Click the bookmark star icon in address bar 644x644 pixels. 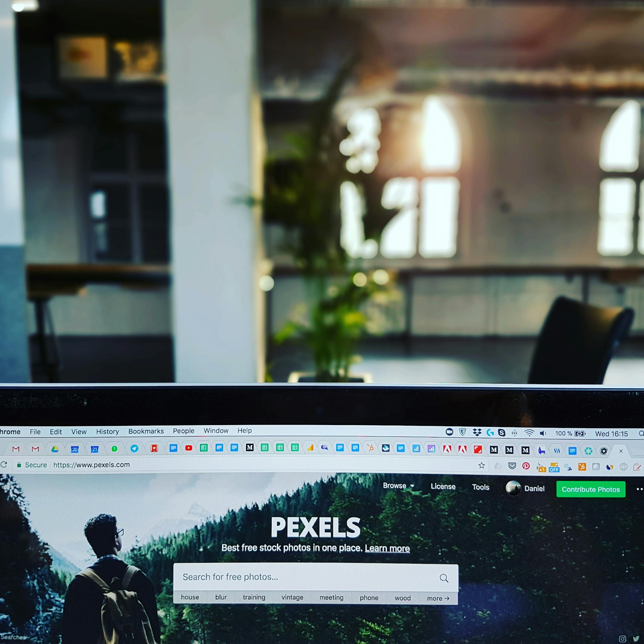click(x=482, y=465)
